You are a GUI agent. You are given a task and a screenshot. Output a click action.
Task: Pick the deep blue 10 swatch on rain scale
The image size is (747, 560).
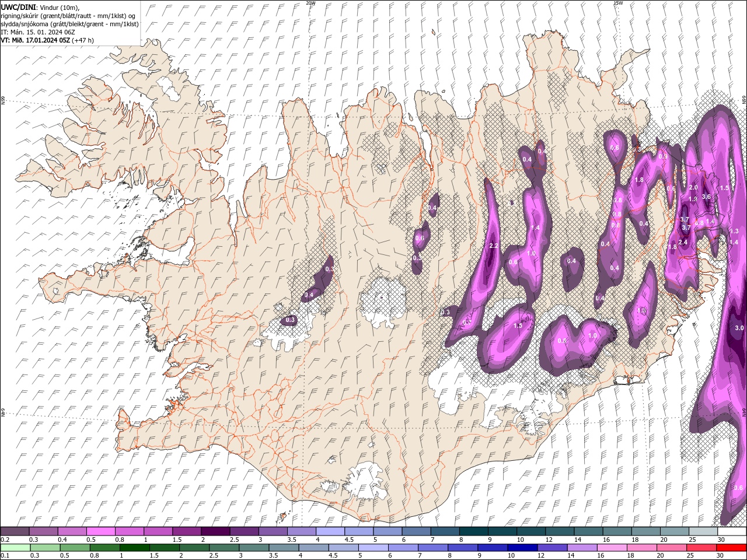522,548
